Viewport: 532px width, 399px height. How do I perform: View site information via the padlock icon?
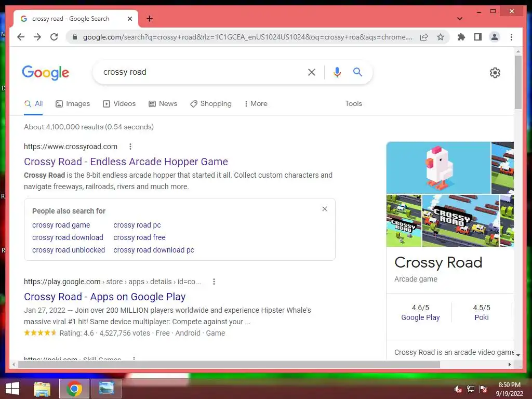point(75,37)
